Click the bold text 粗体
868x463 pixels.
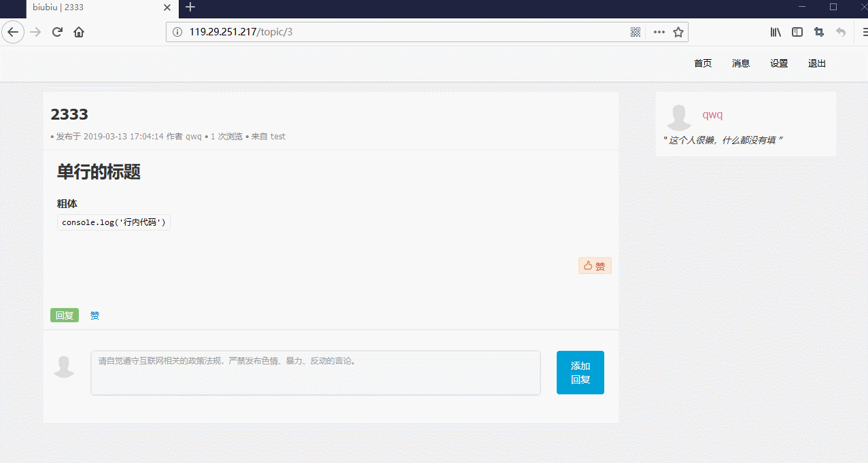67,204
